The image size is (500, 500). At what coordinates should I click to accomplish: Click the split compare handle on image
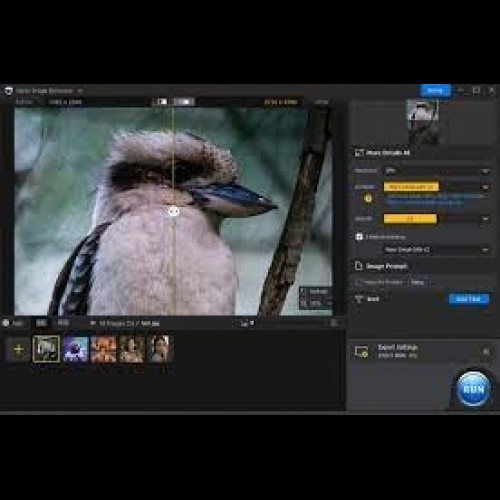pos(174,211)
